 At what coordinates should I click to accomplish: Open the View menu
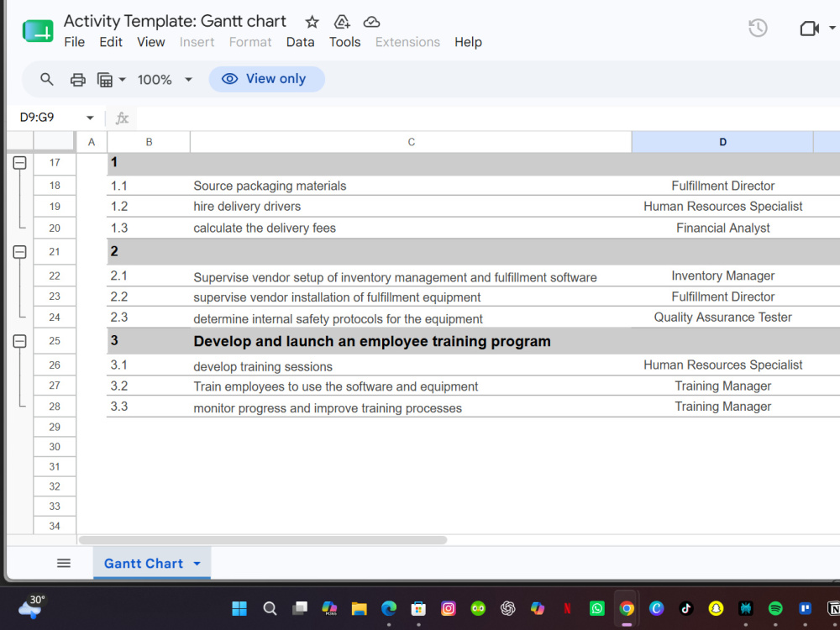click(x=150, y=42)
